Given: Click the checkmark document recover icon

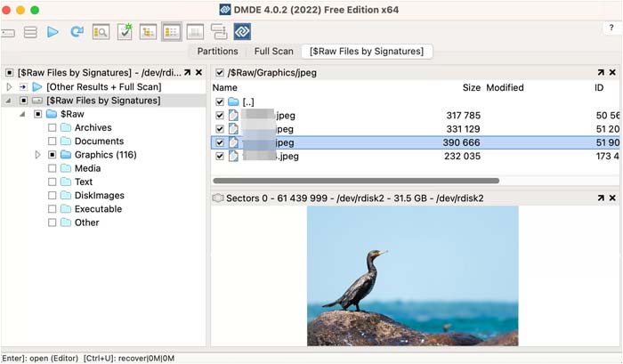Looking at the screenshot, I should tap(125, 31).
